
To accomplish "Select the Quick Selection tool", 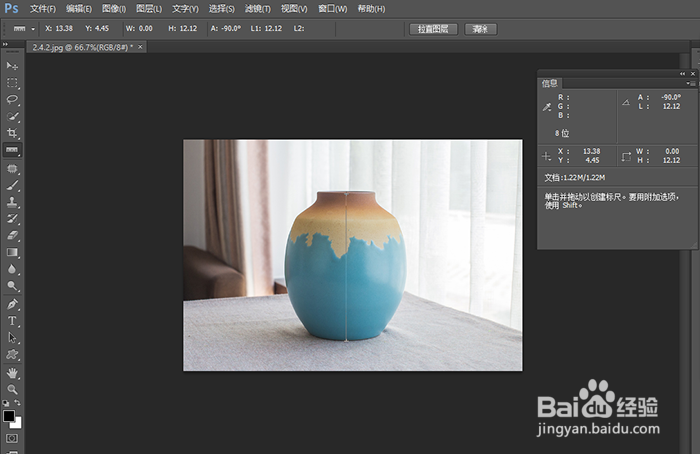I will tap(12, 116).
